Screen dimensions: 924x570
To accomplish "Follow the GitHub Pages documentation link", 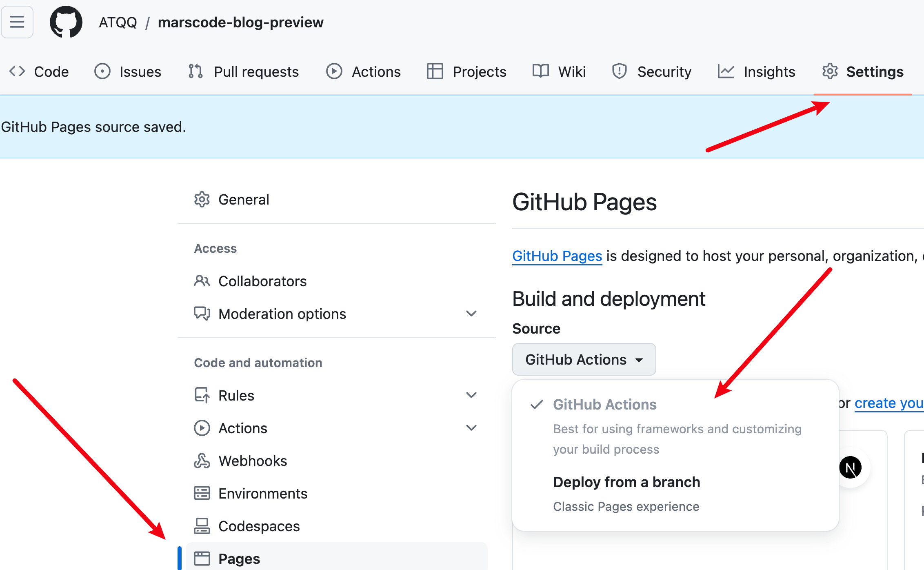I will (557, 256).
